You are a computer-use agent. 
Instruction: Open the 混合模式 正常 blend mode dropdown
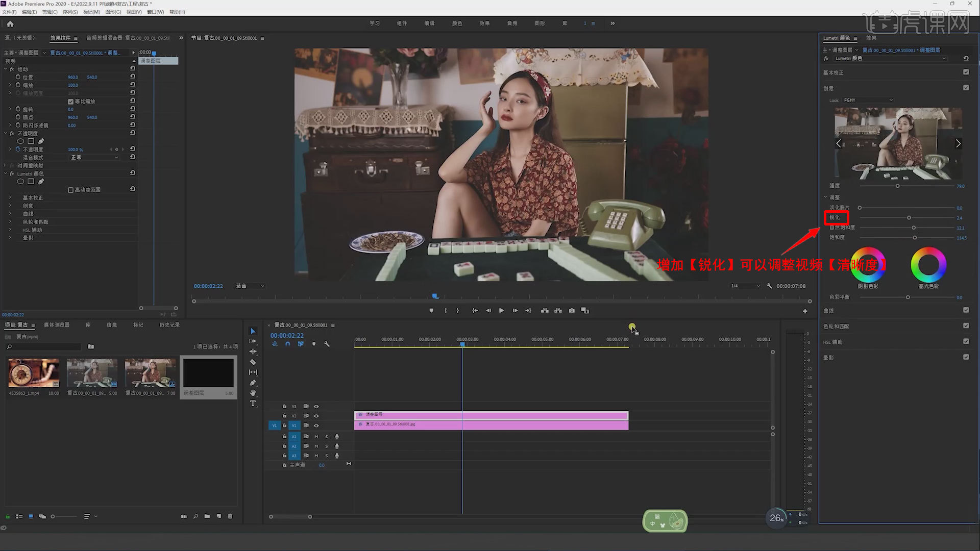click(x=94, y=158)
